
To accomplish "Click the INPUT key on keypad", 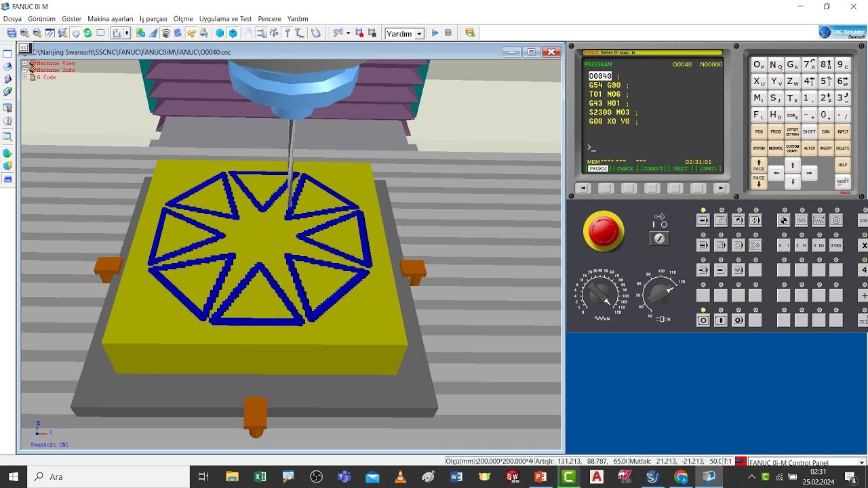I will tap(843, 131).
